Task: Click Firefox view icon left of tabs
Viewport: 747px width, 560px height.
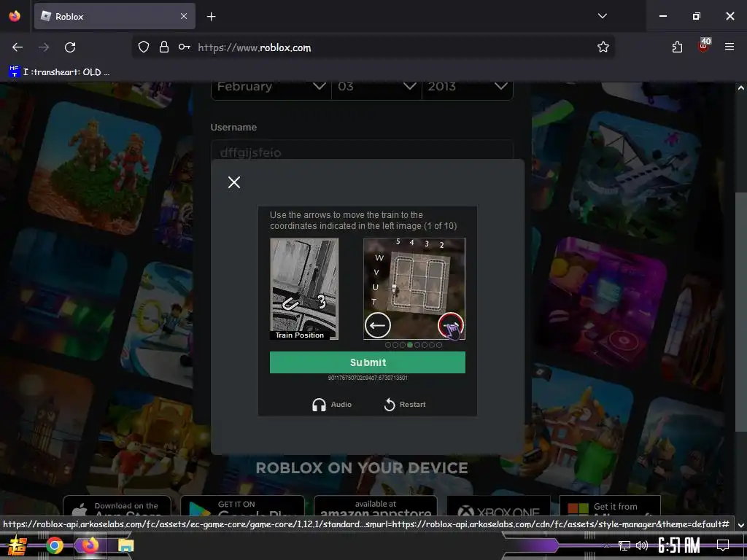Action: [x=15, y=16]
